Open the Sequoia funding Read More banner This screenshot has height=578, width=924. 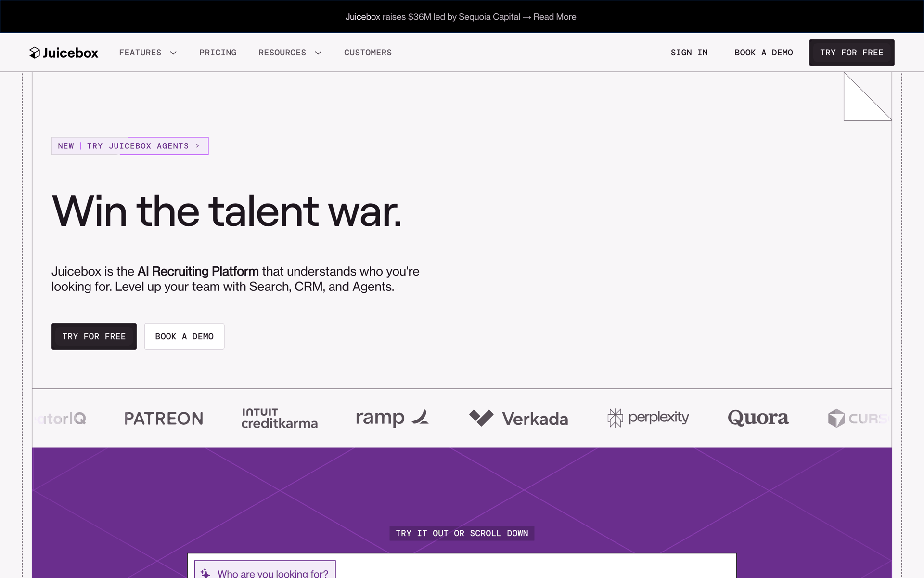(461, 17)
